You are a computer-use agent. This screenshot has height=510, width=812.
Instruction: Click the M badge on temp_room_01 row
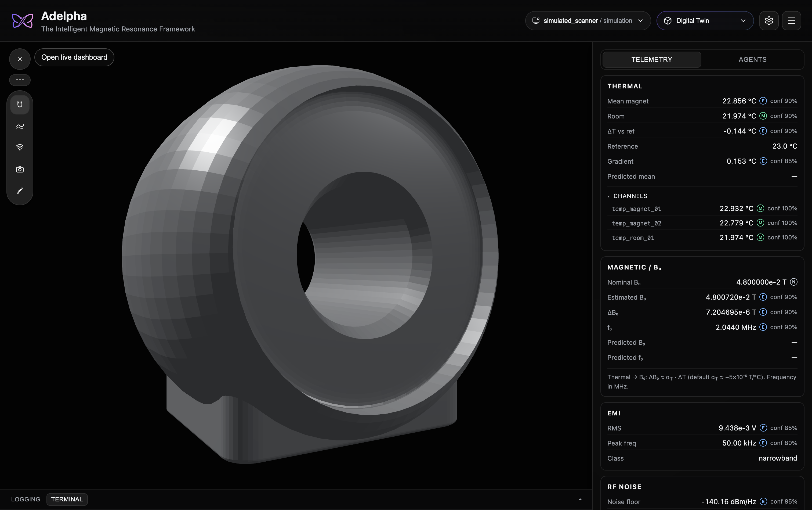(x=760, y=238)
